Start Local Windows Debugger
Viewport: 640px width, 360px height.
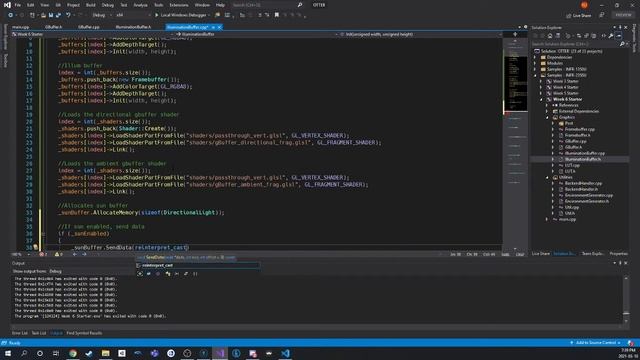pos(182,15)
